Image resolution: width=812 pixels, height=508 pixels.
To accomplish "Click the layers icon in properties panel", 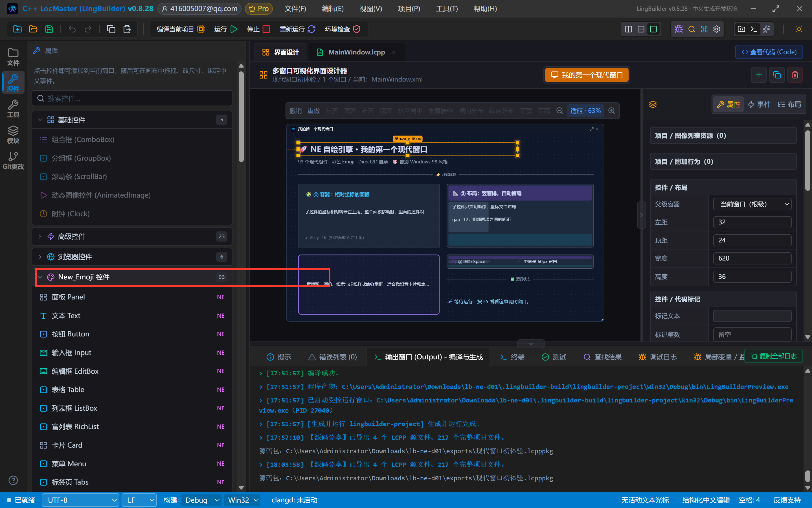I will click(x=653, y=104).
